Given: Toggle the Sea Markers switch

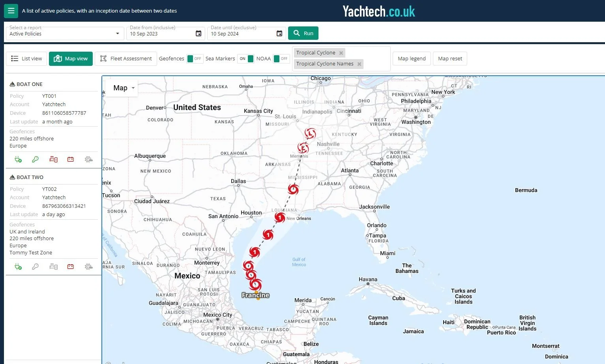Looking at the screenshot, I should click(x=245, y=59).
